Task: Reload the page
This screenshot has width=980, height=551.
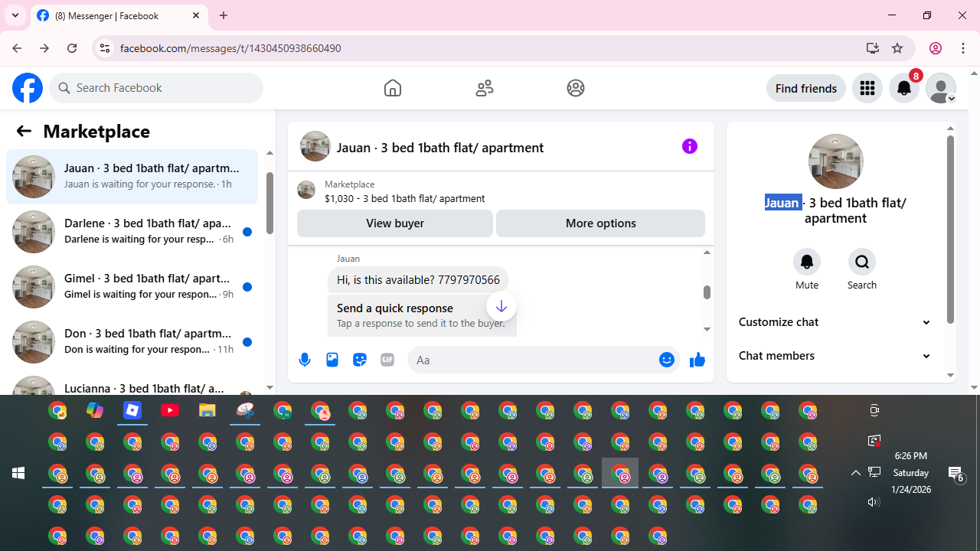Action: pyautogui.click(x=72, y=48)
